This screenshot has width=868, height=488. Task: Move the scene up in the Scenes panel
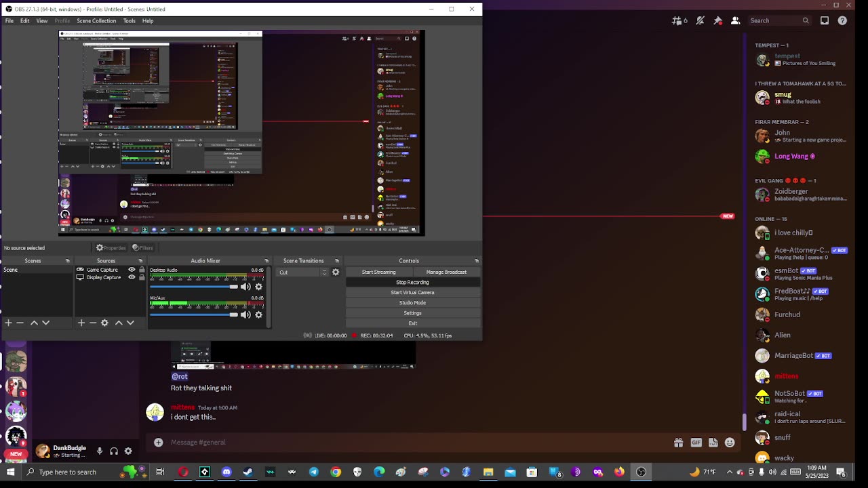click(x=34, y=323)
